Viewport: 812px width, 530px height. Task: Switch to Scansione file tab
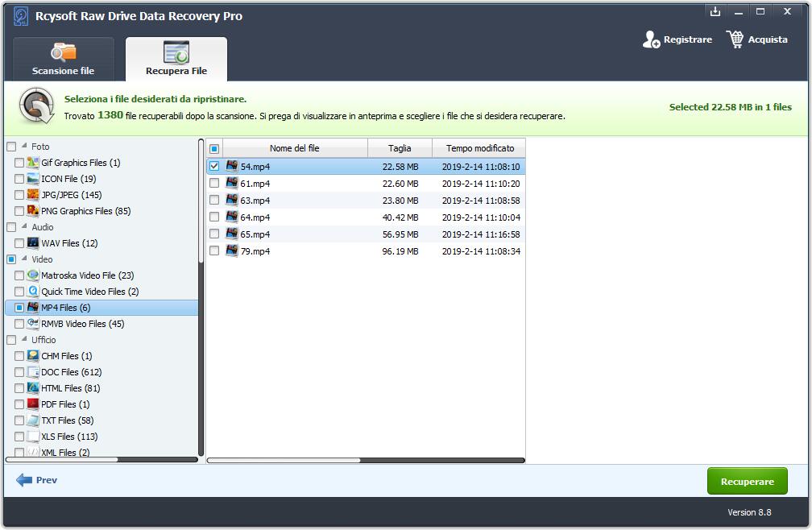click(63, 60)
